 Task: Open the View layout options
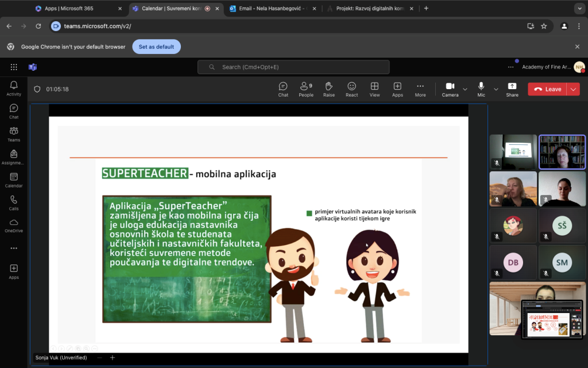pos(374,89)
